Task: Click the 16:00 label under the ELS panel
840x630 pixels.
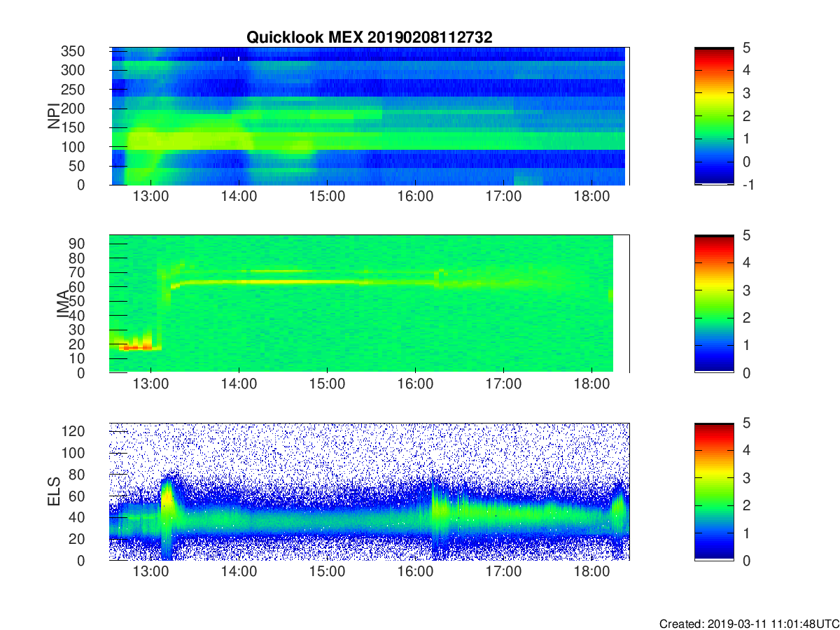Action: tap(416, 573)
